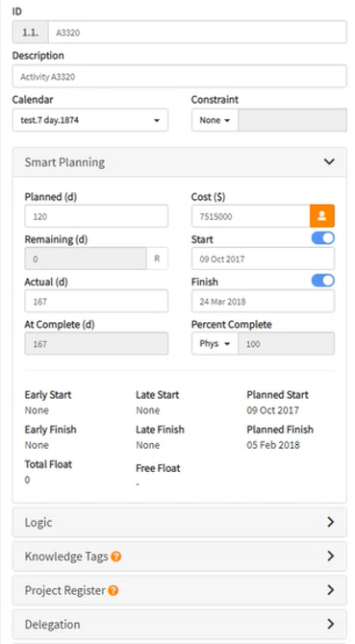355x644 pixels.
Task: Expand the Delegation section
Action: click(x=180, y=625)
